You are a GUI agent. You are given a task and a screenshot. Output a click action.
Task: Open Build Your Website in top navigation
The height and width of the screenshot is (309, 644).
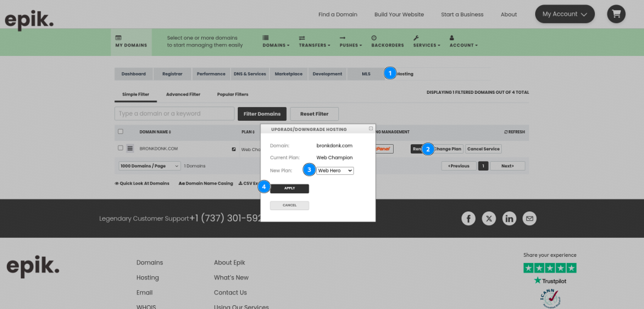pyautogui.click(x=399, y=14)
